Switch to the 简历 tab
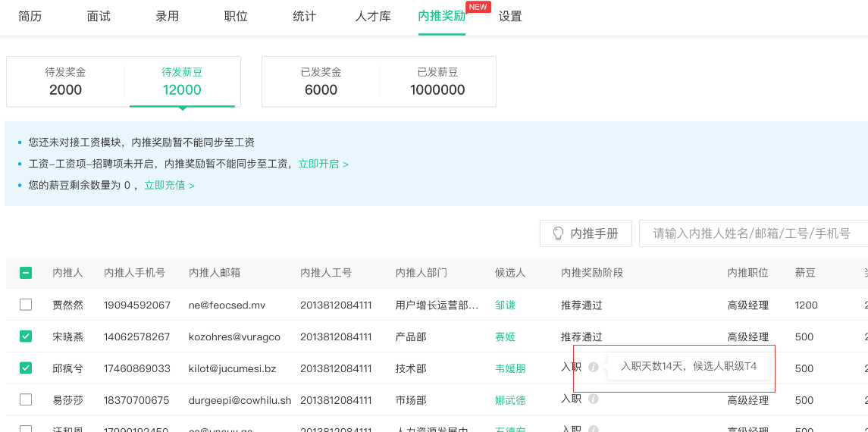The width and height of the screenshot is (868, 432). click(30, 16)
